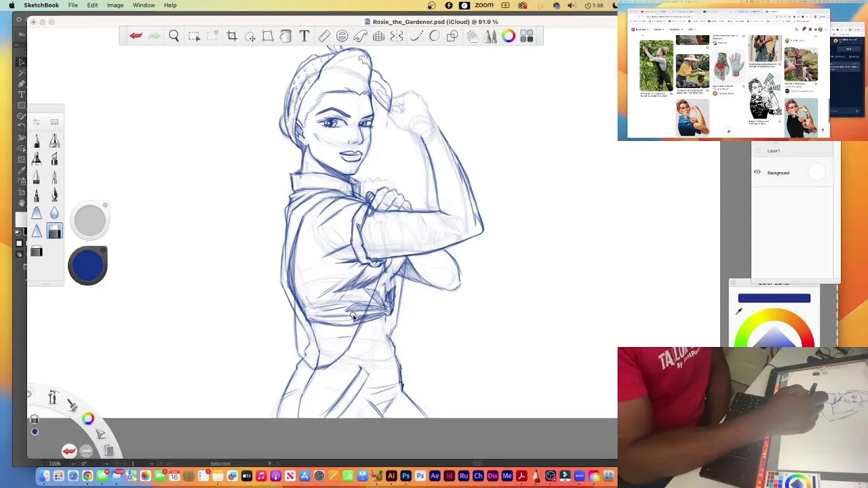The image size is (868, 488).
Task: Open Photoshop Ps from the Dock
Action: point(406,476)
